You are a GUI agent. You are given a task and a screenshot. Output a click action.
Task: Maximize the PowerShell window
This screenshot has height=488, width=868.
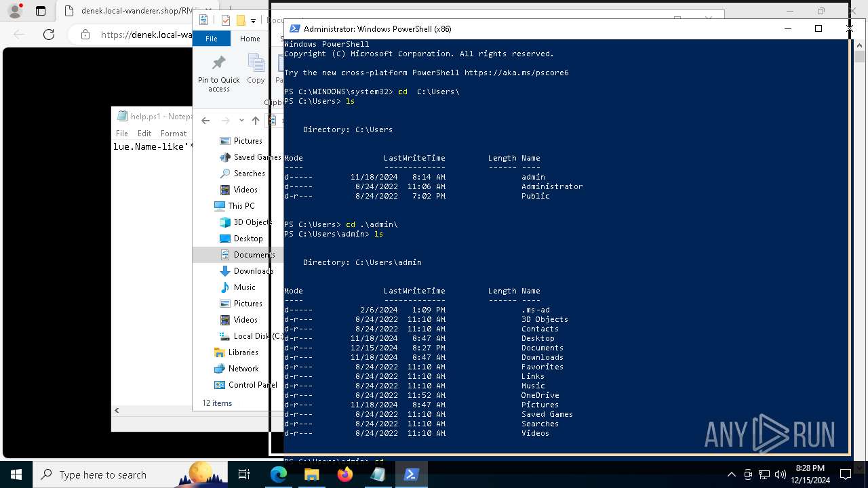(x=818, y=28)
